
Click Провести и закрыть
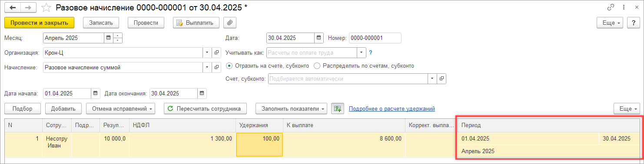point(39,23)
